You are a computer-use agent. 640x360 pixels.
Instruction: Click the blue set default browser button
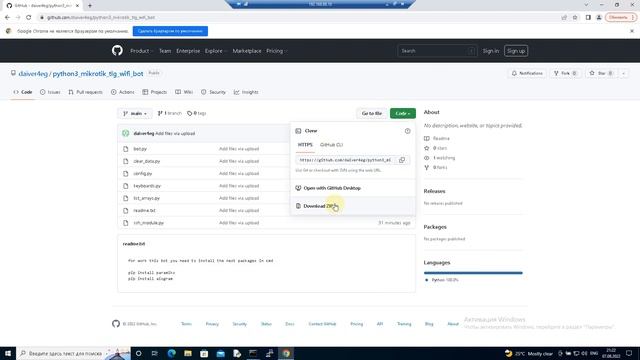click(x=170, y=31)
